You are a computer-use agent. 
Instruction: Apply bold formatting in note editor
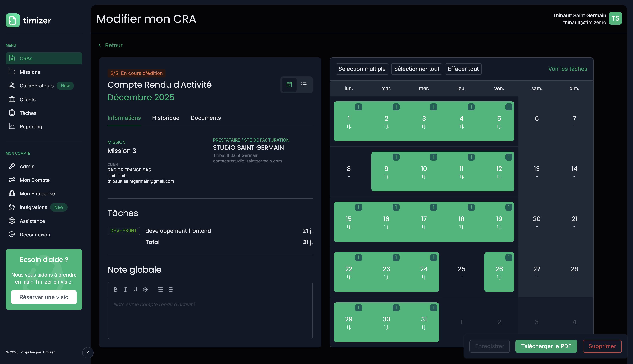click(x=115, y=290)
